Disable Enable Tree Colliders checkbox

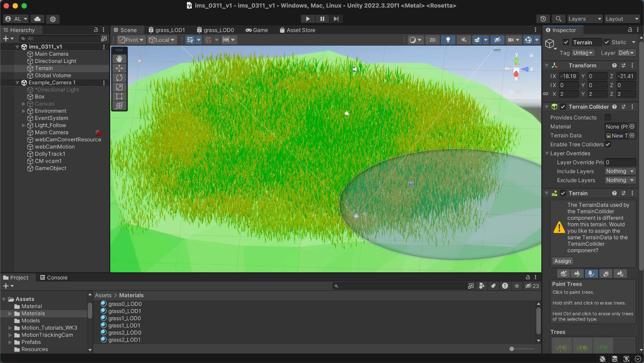[x=608, y=144]
